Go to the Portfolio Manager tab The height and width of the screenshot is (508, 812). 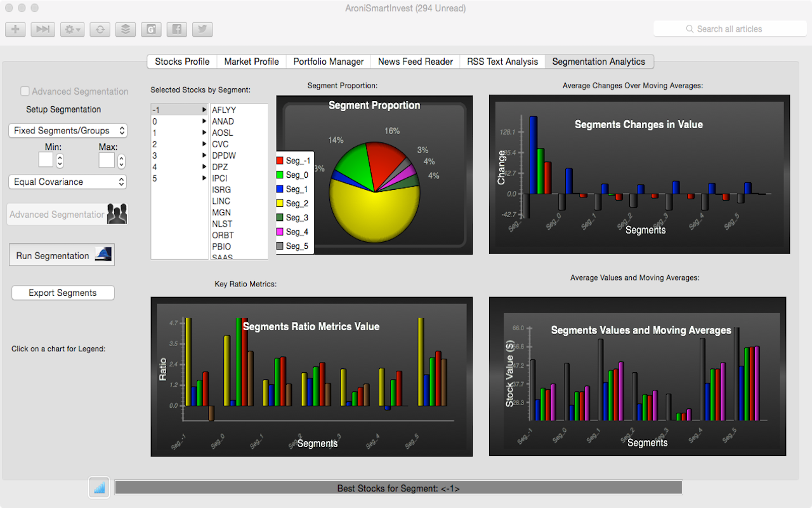(x=329, y=62)
